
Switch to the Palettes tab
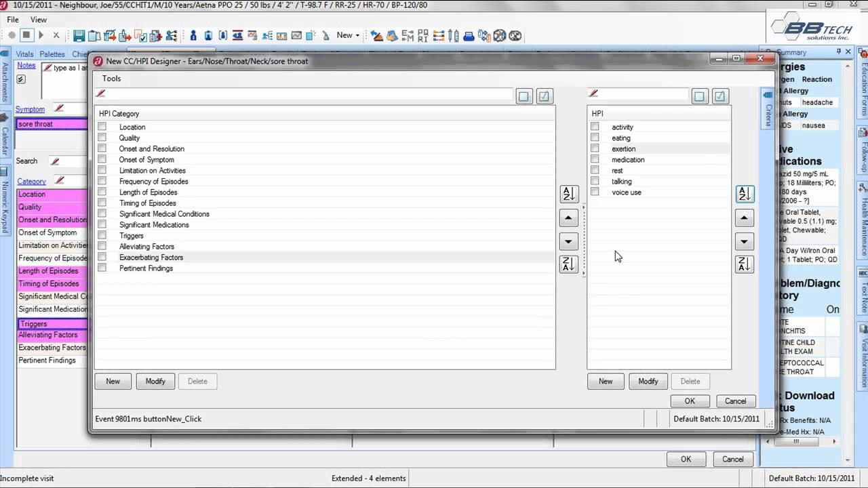point(52,54)
